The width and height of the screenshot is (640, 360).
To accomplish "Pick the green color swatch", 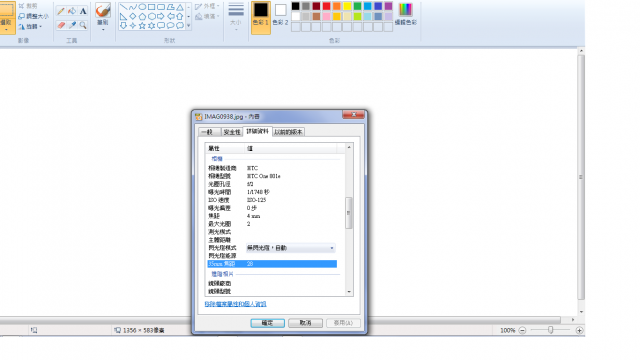I will pos(357,6).
